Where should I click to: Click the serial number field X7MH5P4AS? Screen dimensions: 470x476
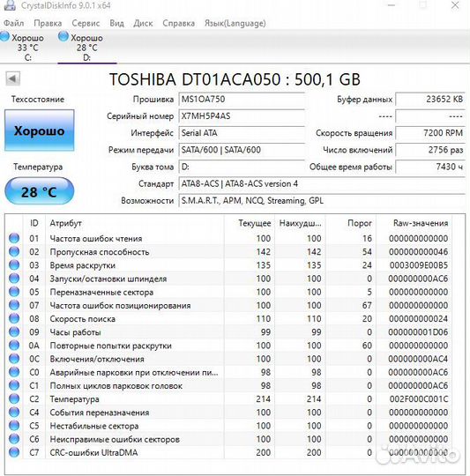[x=242, y=116]
